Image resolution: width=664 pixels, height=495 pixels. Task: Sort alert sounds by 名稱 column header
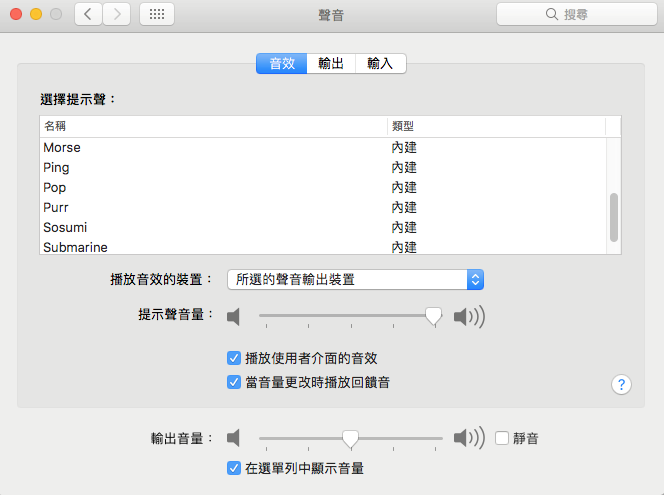point(213,126)
